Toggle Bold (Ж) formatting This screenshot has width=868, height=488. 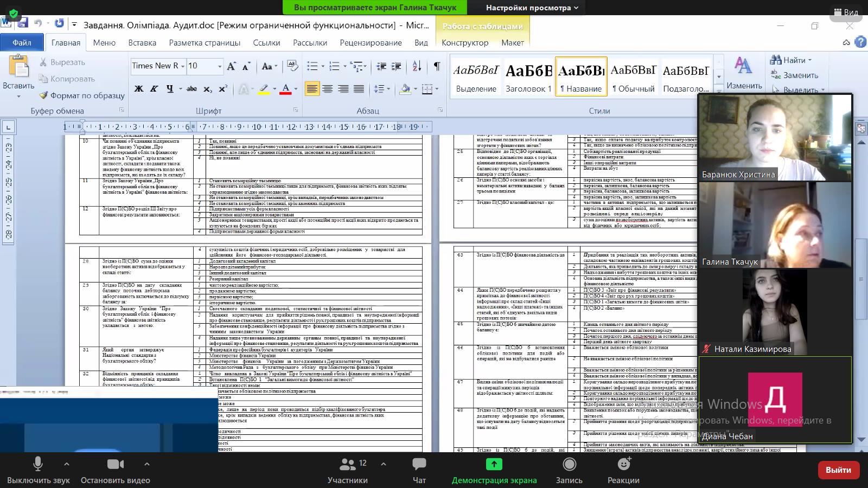click(139, 88)
